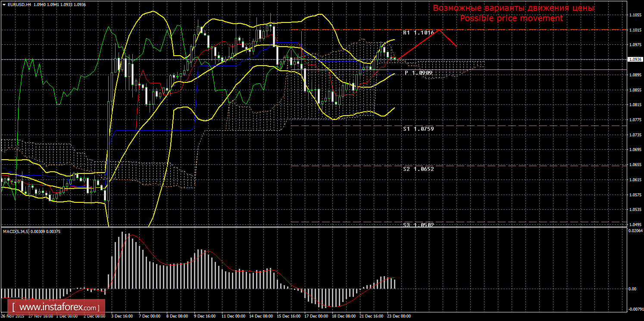Viewport: 644px width, 321px height.
Task: Click the 1.1055 price scale label
Action: click(x=634, y=15)
